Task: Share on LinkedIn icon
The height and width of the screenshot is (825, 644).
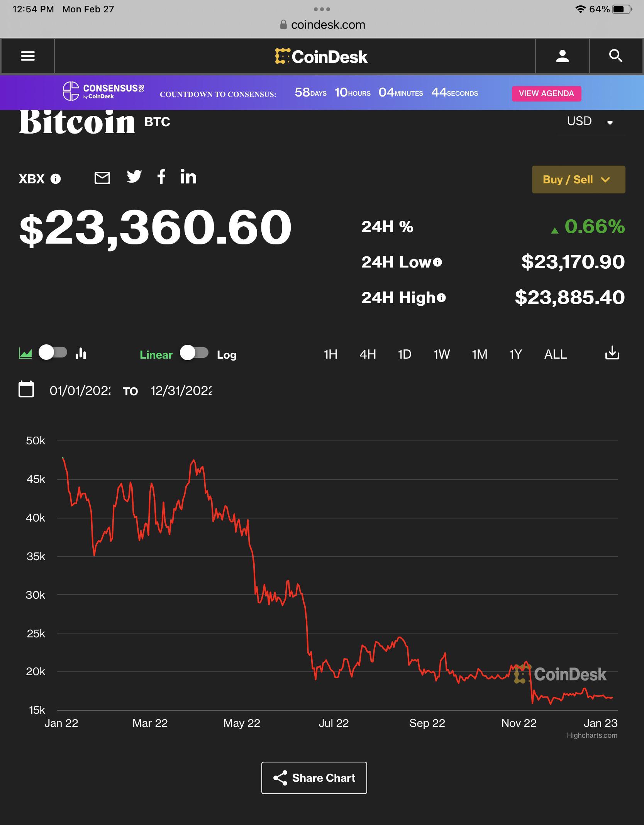Action: coord(188,177)
